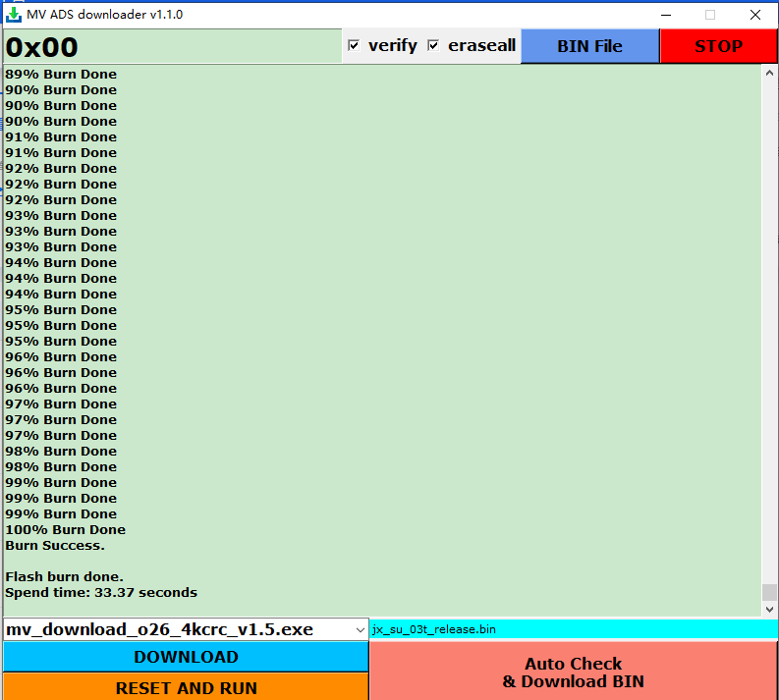Start flashing with the DOWNLOAD button
The height and width of the screenshot is (700, 779).
(x=186, y=657)
